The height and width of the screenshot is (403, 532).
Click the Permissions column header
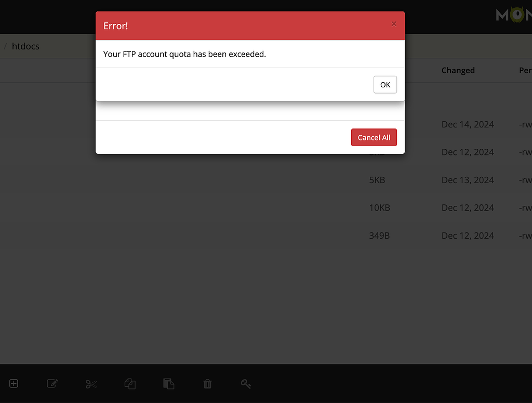click(525, 70)
